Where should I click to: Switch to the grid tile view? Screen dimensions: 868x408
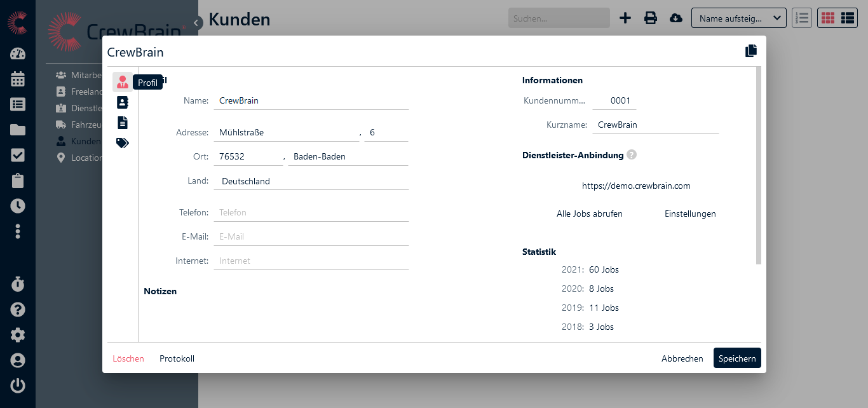coord(827,18)
